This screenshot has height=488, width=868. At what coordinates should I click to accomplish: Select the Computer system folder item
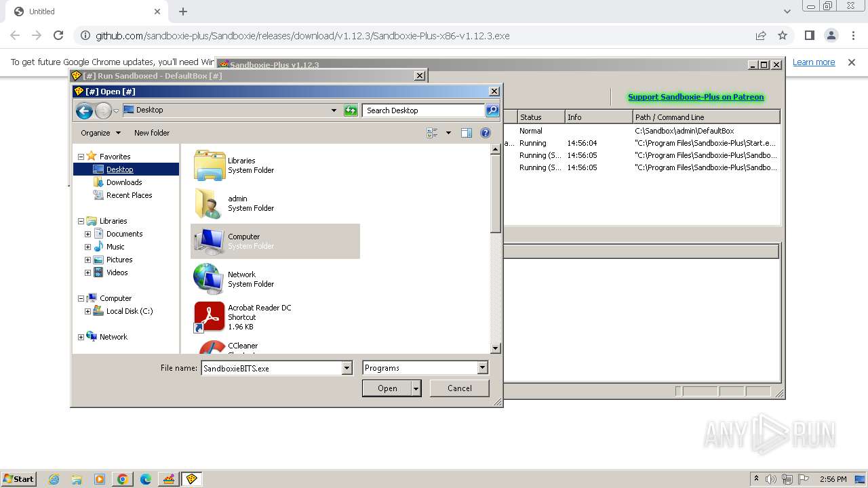275,241
